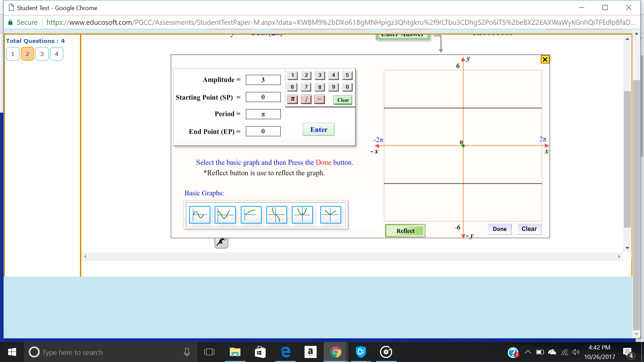Click question number 1 tab
This screenshot has height=362, width=644.
click(x=13, y=54)
